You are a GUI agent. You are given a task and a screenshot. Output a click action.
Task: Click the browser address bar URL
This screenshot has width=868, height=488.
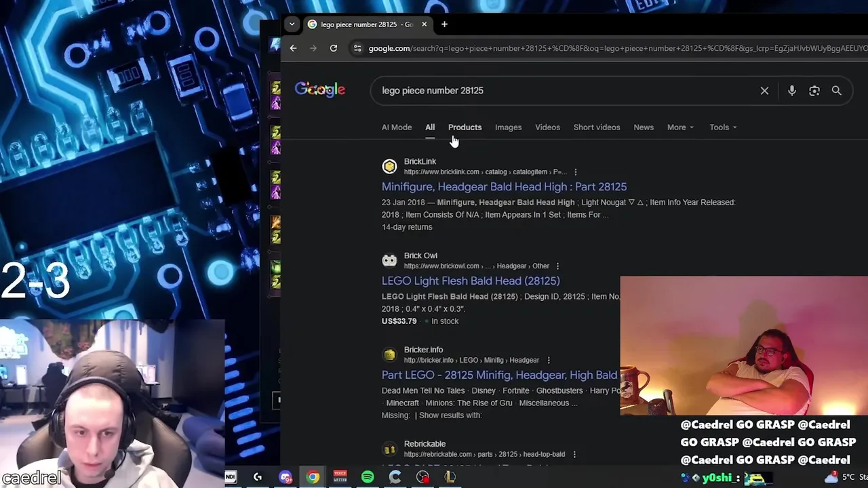[617, 48]
